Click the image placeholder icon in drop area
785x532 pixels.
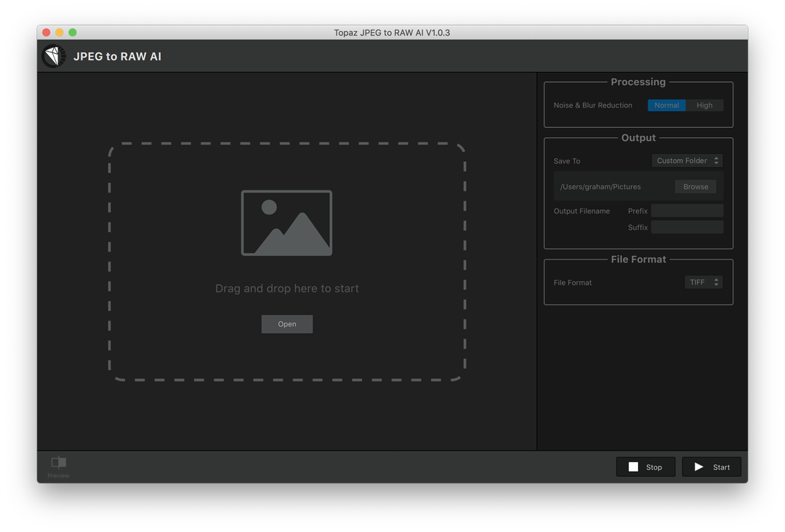287,222
